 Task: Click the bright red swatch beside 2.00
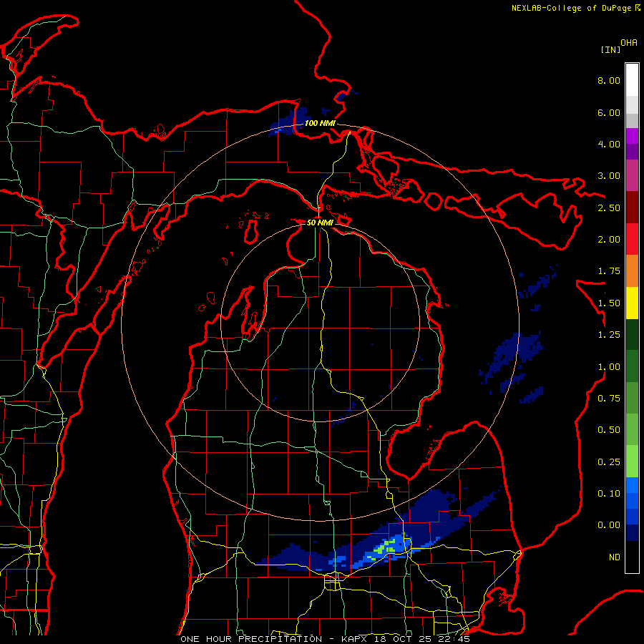click(632, 239)
